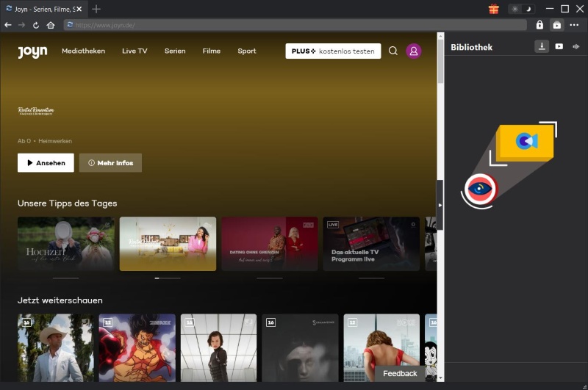Resume the anime fighter title thumbnail
The width and height of the screenshot is (588, 390).
point(137,347)
